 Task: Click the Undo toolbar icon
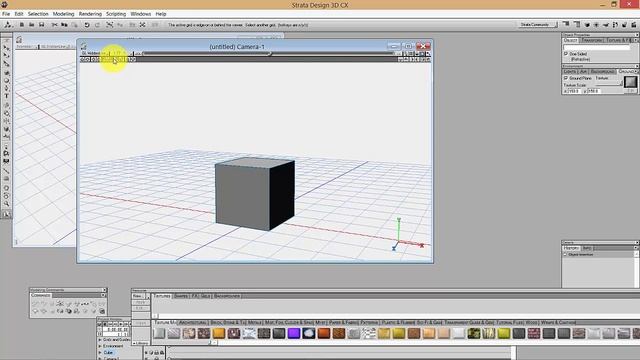[x=87, y=25]
